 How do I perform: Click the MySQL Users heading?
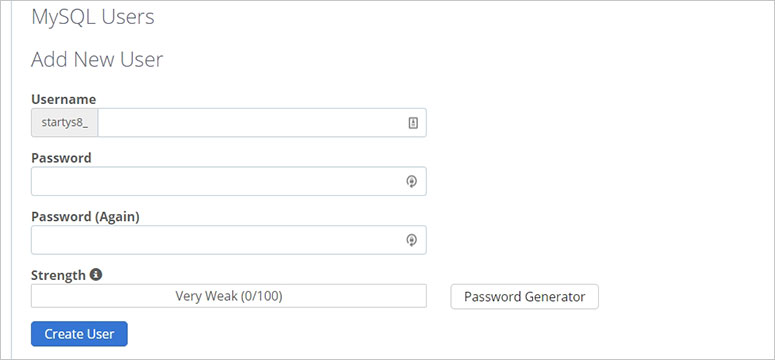[x=93, y=17]
